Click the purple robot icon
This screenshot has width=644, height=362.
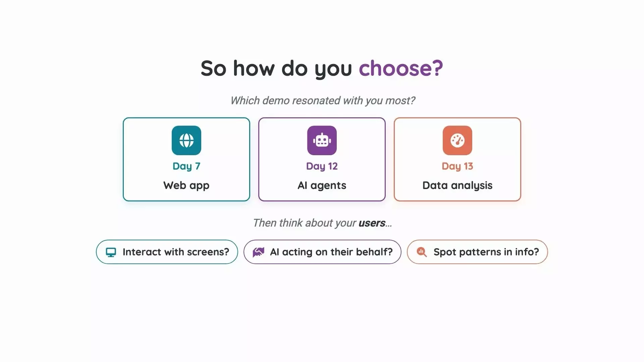click(x=322, y=140)
